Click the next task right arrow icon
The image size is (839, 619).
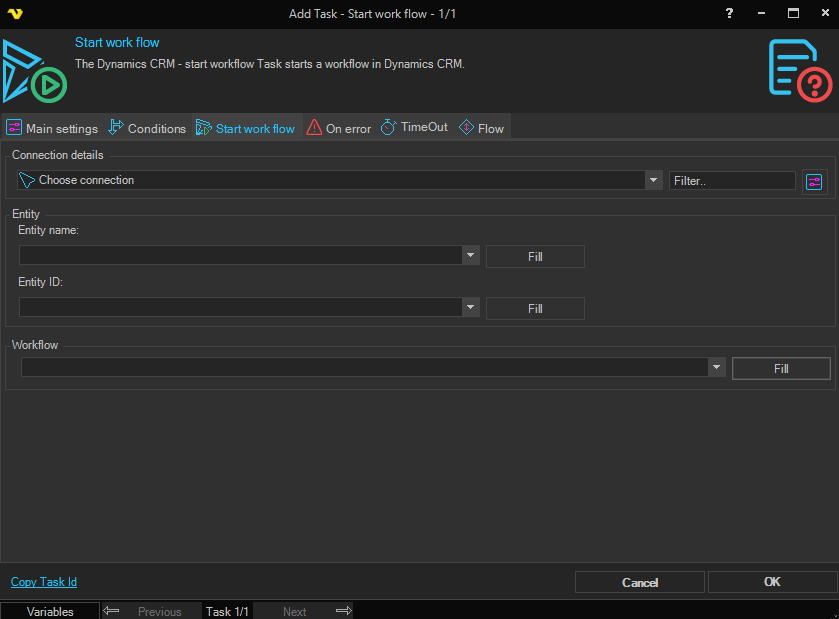[343, 611]
